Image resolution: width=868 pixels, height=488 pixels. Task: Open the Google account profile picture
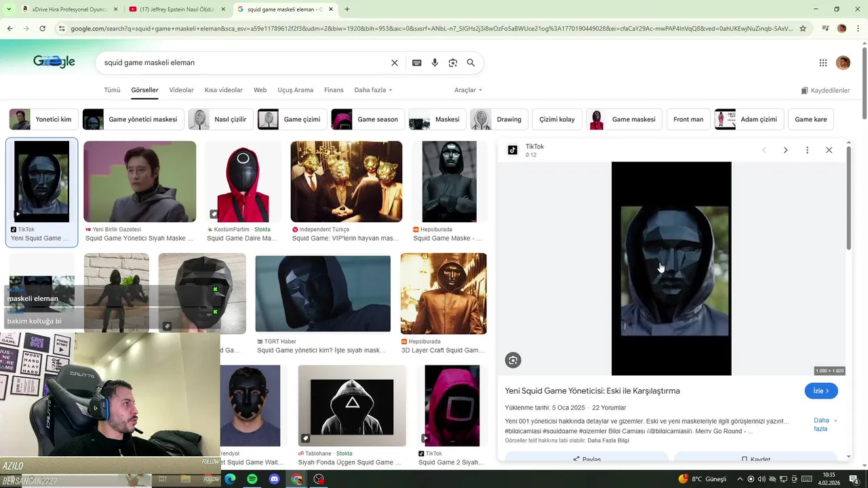[x=843, y=62]
